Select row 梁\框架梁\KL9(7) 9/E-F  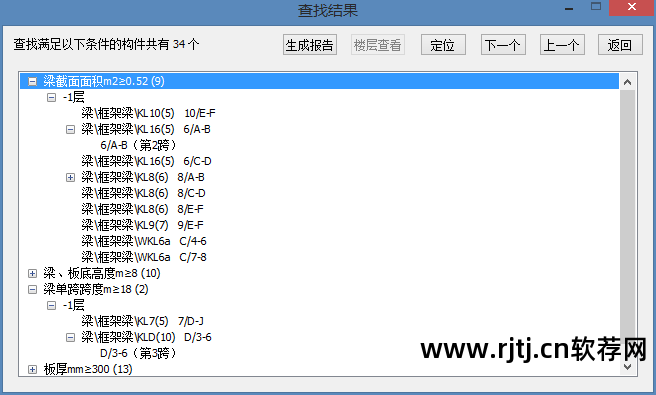pos(142,225)
